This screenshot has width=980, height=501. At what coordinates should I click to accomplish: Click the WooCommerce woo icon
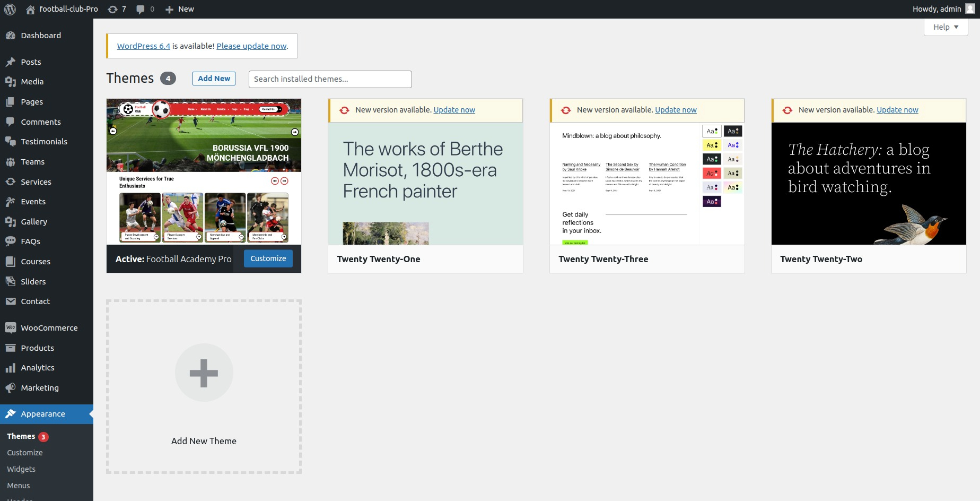(x=11, y=328)
